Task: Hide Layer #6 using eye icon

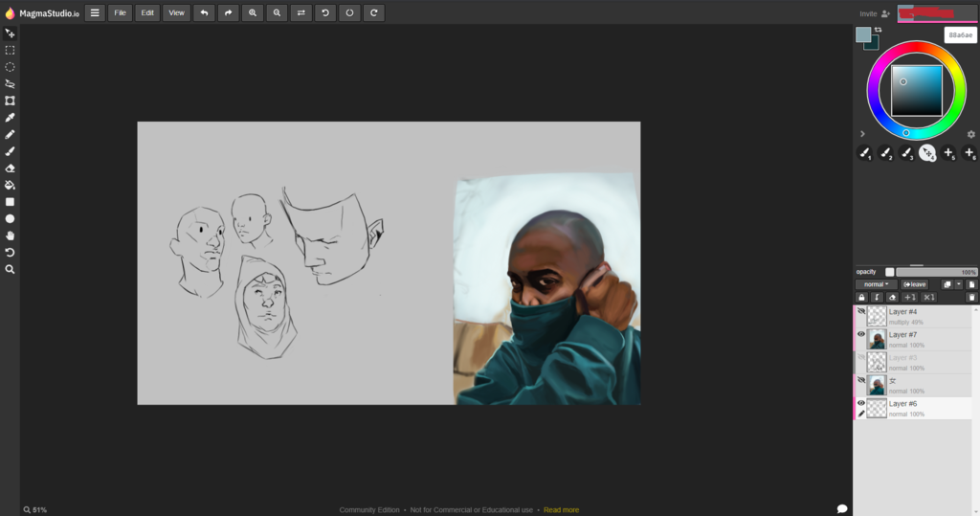Action: [861, 403]
